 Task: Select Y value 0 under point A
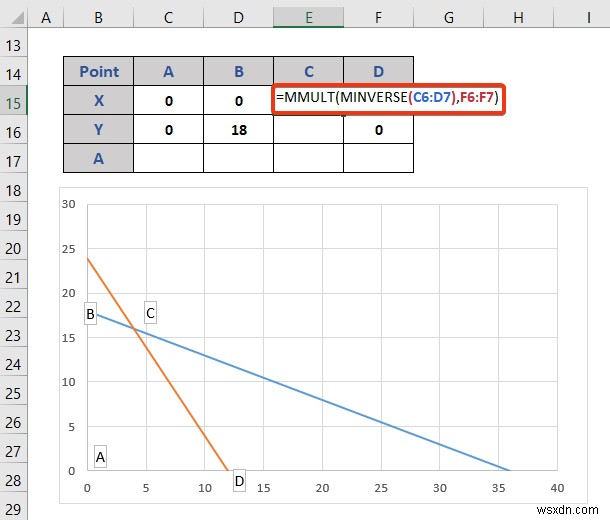coord(168,129)
